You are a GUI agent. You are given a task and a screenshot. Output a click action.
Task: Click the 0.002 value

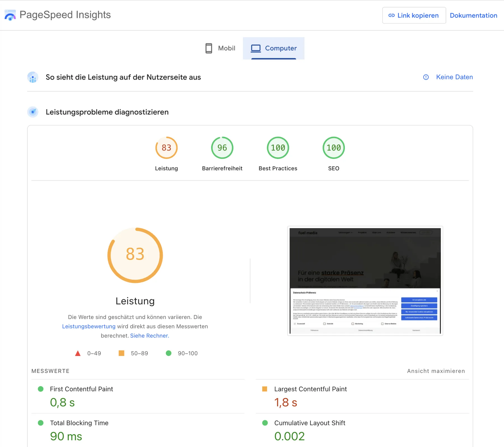pyautogui.click(x=289, y=436)
